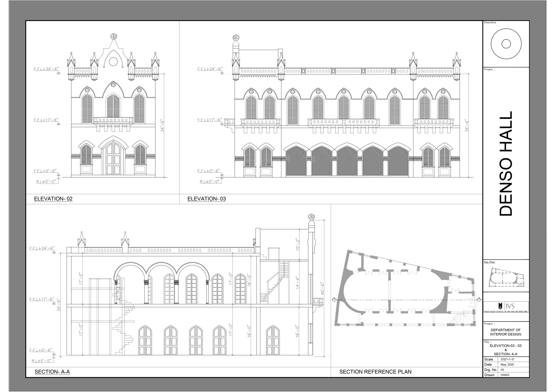This screenshot has width=555, height=392.
Task: Click the Department of Interior Design text
Action: tap(505, 332)
